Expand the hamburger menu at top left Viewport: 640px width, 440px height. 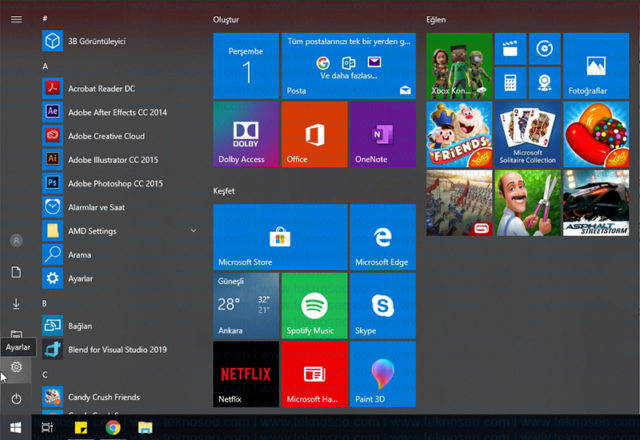click(x=16, y=19)
